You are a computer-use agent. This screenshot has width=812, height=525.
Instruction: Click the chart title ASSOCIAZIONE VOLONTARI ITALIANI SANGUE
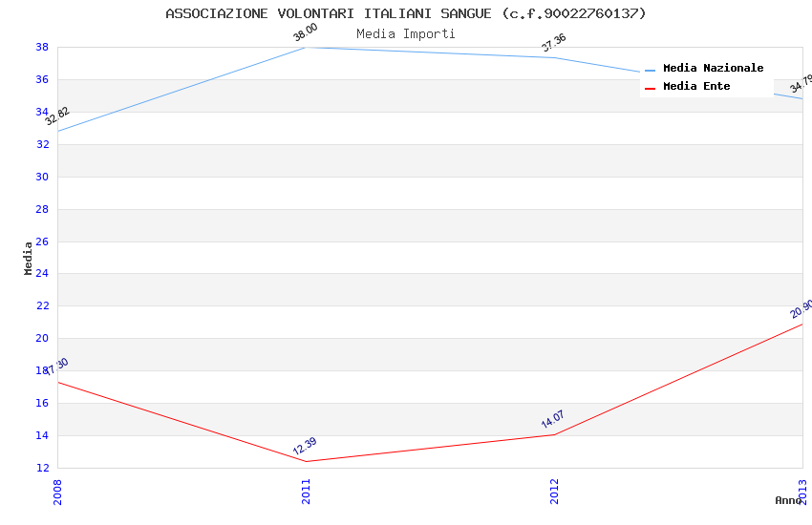(405, 13)
